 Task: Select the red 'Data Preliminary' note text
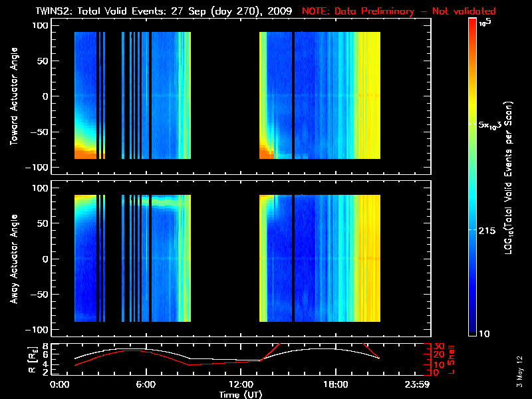[399, 11]
